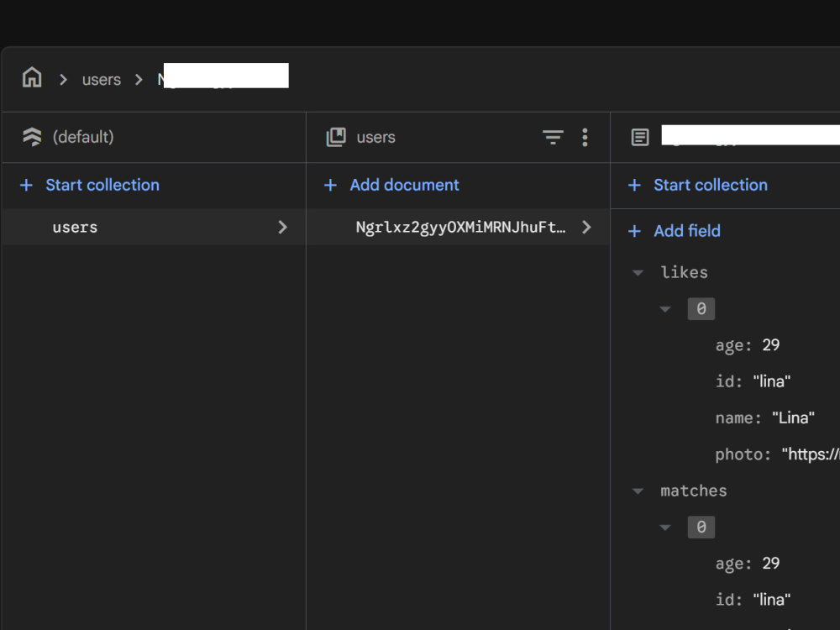840x630 pixels.
Task: Click photo field URL value
Action: pos(811,454)
